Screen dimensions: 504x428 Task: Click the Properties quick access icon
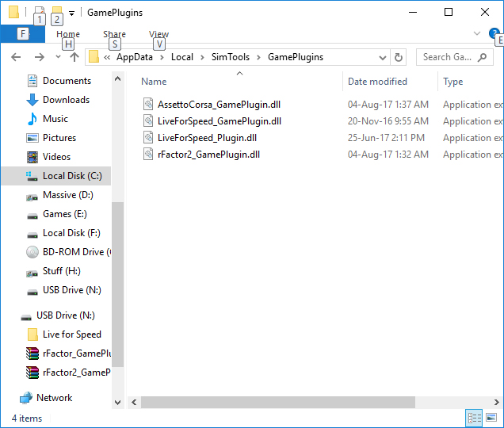pos(39,12)
